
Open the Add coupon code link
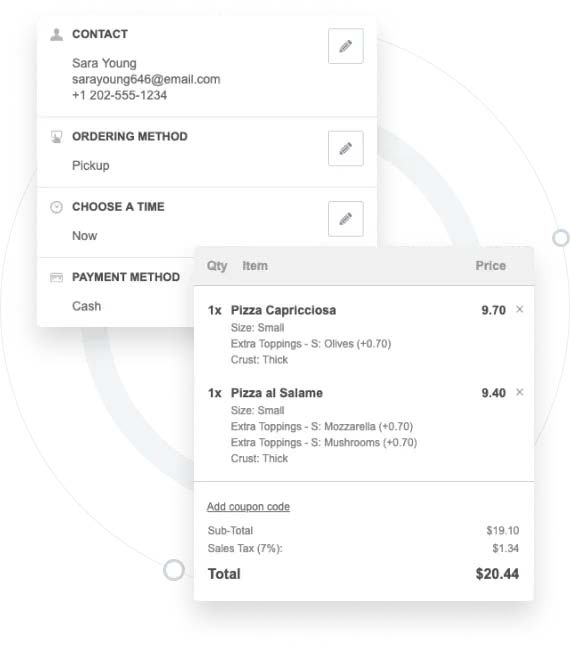click(x=248, y=506)
